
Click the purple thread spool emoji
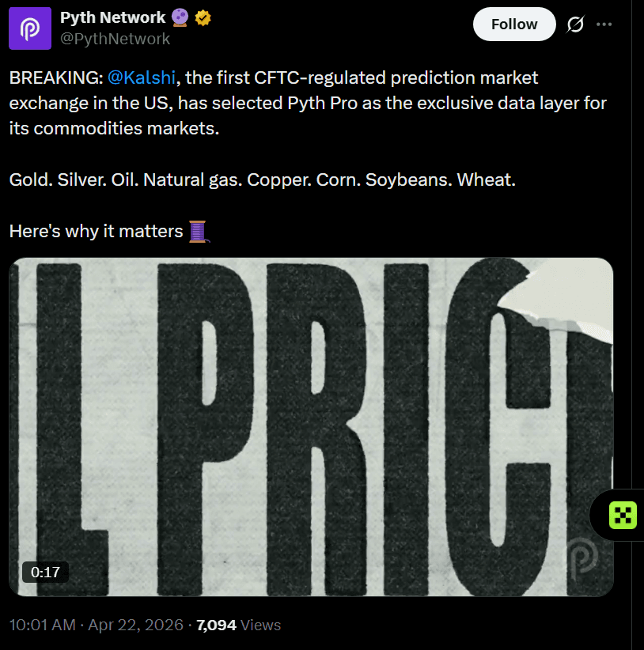[198, 232]
